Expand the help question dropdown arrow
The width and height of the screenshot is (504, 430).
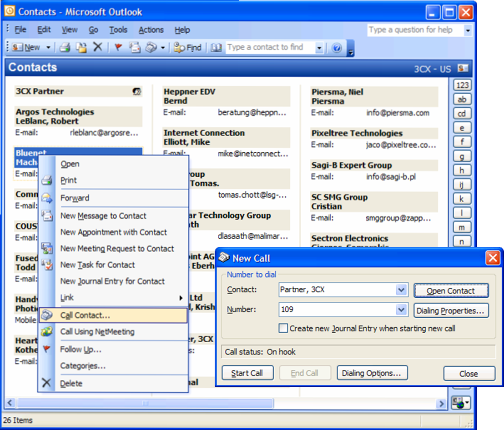pyautogui.click(x=468, y=30)
